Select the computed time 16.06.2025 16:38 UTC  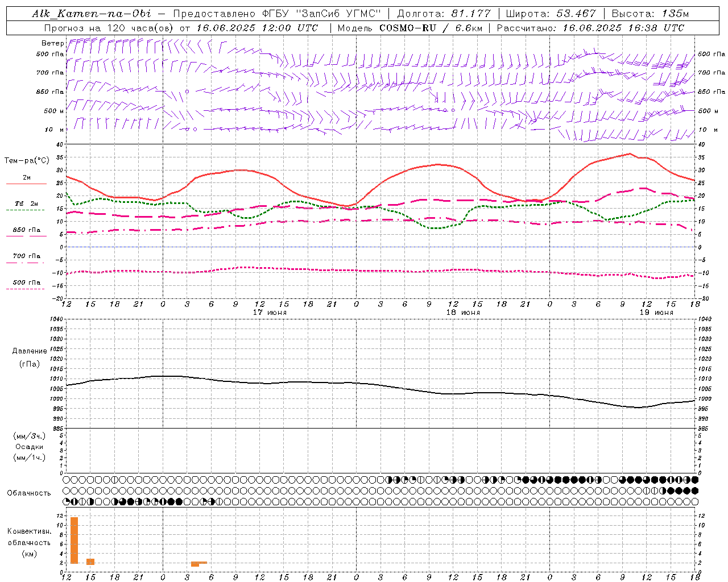coord(623,28)
